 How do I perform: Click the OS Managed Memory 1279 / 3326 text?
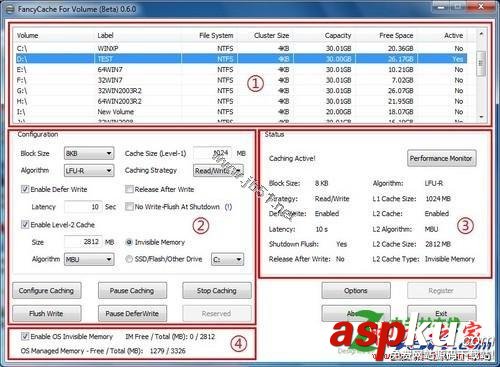pyautogui.click(x=103, y=351)
